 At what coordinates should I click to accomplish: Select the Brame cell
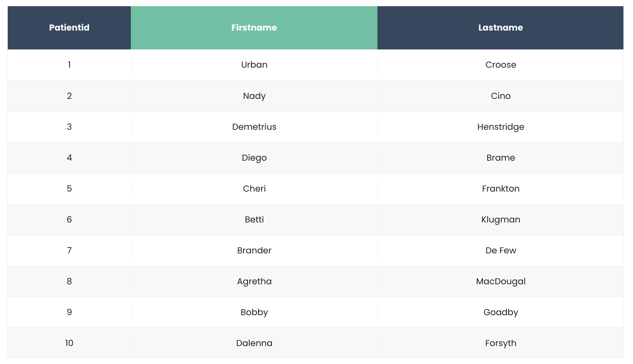tap(500, 158)
